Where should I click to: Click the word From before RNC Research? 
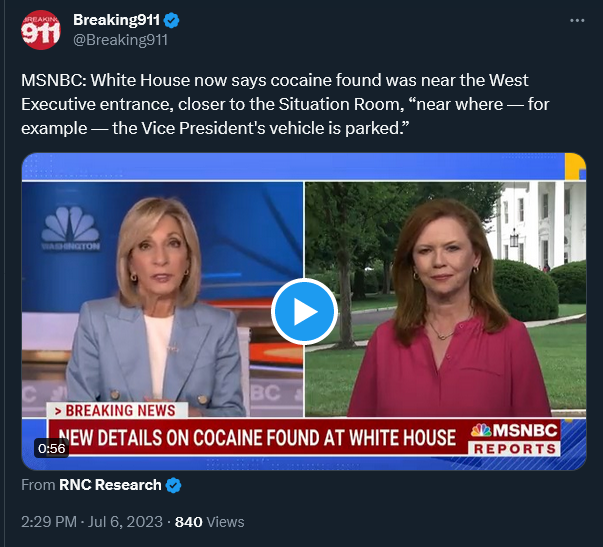[38, 485]
